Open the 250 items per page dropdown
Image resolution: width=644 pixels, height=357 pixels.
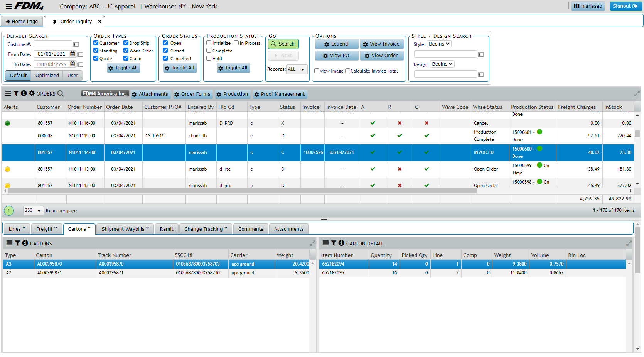pyautogui.click(x=33, y=211)
